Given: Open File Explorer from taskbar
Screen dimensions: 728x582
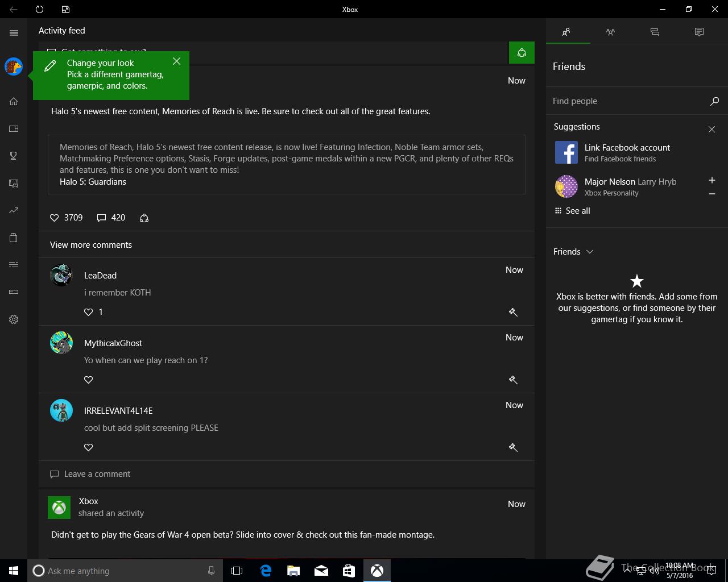Looking at the screenshot, I should [293, 571].
